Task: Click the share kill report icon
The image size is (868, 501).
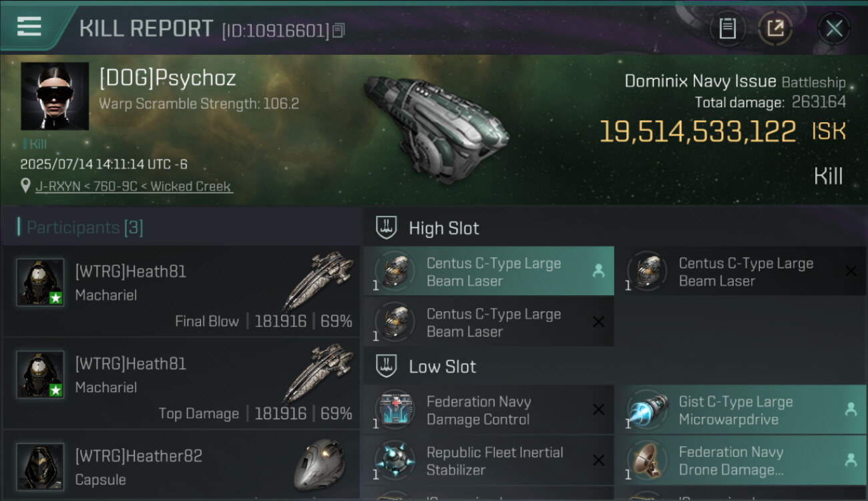Action: pyautogui.click(x=775, y=29)
